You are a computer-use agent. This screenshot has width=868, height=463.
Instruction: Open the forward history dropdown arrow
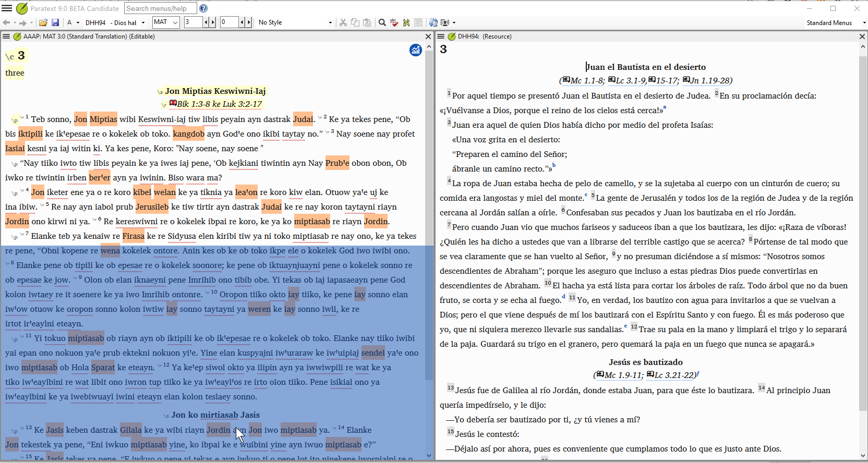(31, 23)
